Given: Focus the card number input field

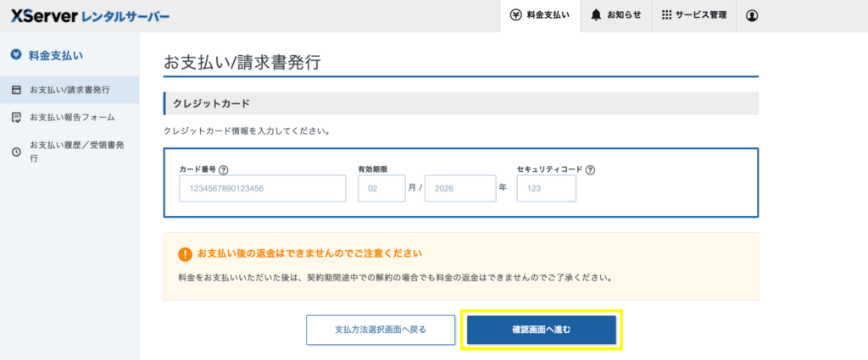Looking at the screenshot, I should click(263, 188).
